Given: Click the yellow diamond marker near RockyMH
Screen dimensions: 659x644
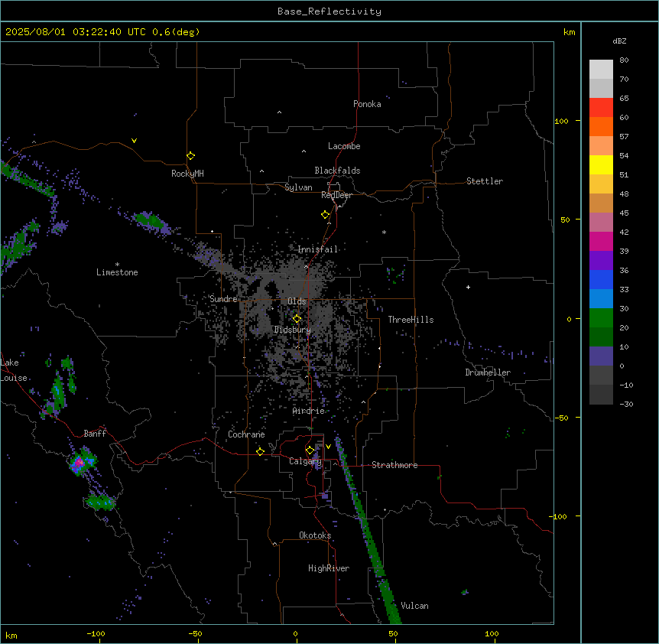Looking at the screenshot, I should click(191, 156).
